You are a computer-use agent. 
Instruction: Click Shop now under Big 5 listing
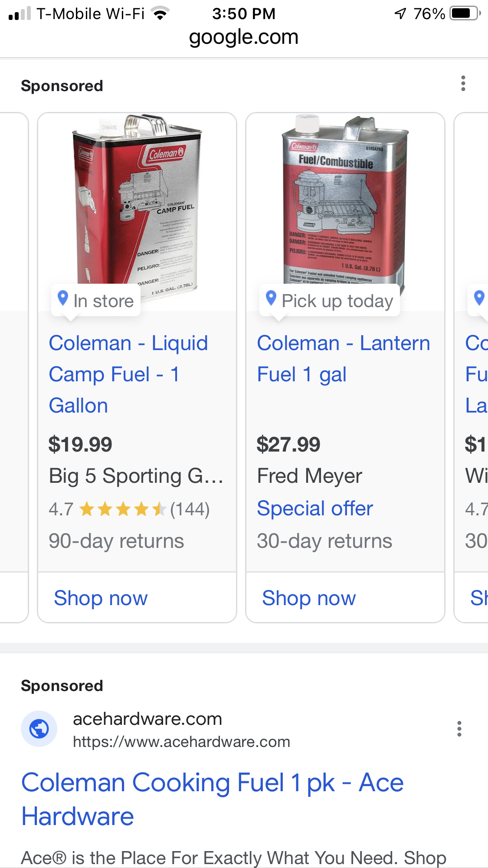tap(101, 598)
